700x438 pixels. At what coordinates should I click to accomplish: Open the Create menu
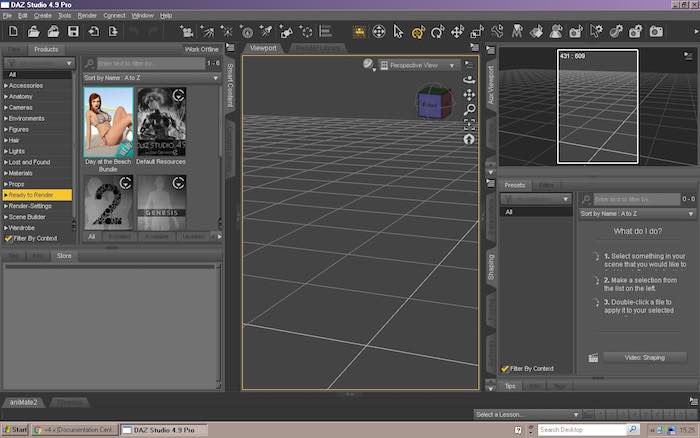click(x=43, y=16)
